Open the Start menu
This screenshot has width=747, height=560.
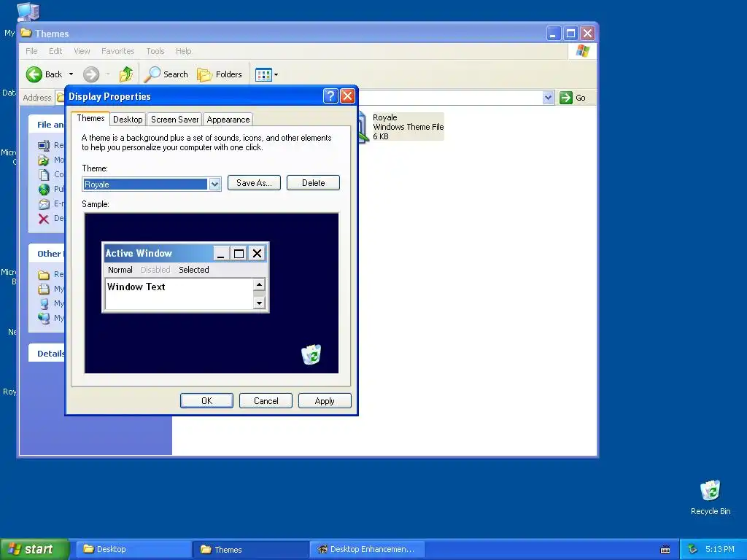[34, 549]
